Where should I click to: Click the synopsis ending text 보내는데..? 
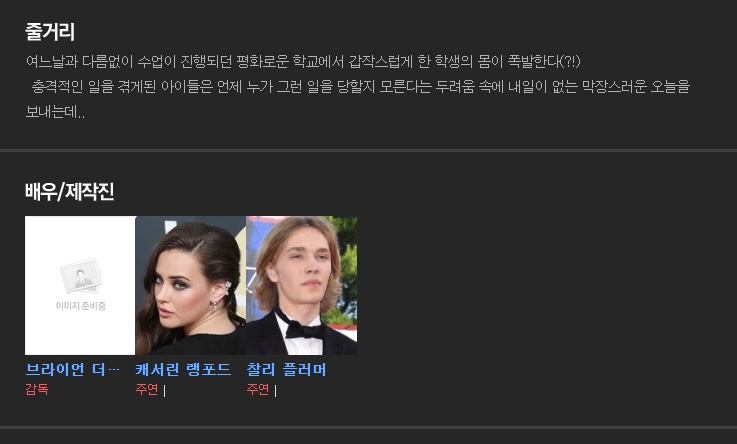click(55, 112)
